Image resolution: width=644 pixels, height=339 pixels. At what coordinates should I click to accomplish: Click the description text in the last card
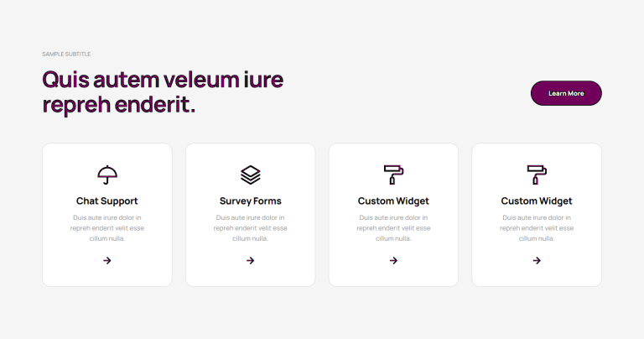pyautogui.click(x=537, y=228)
